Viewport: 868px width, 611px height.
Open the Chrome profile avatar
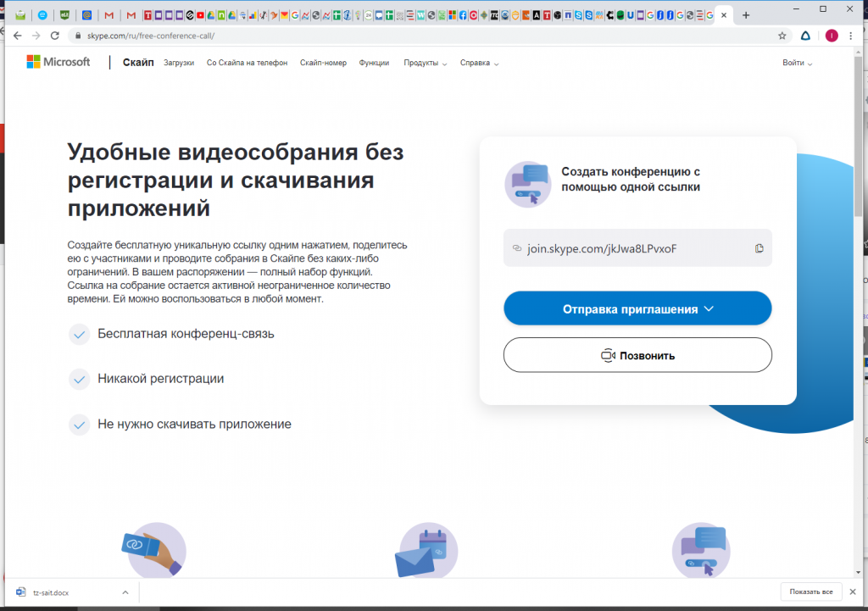tap(832, 36)
